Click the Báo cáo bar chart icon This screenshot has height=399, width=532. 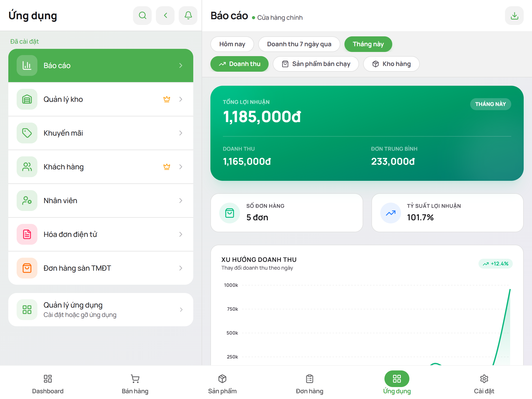27,65
